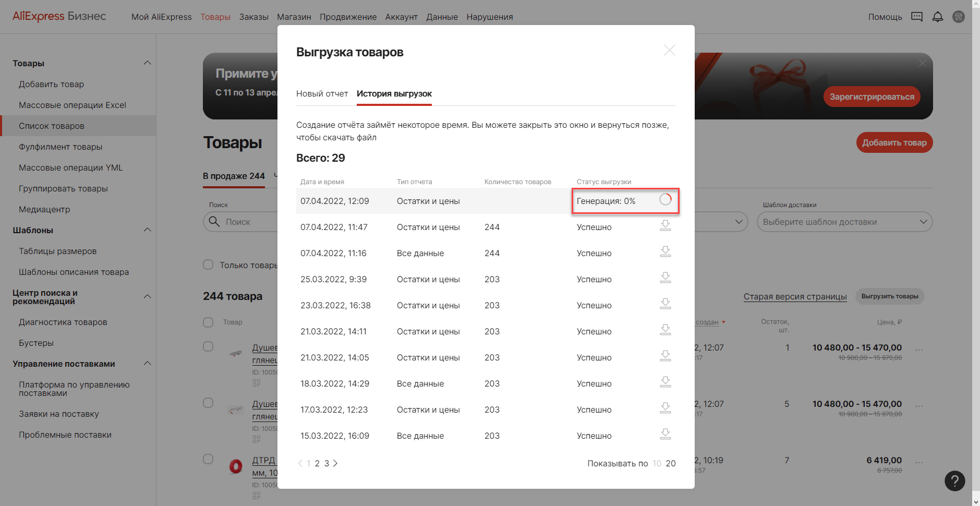Collapse the Шаблоны sidebar section

point(148,230)
